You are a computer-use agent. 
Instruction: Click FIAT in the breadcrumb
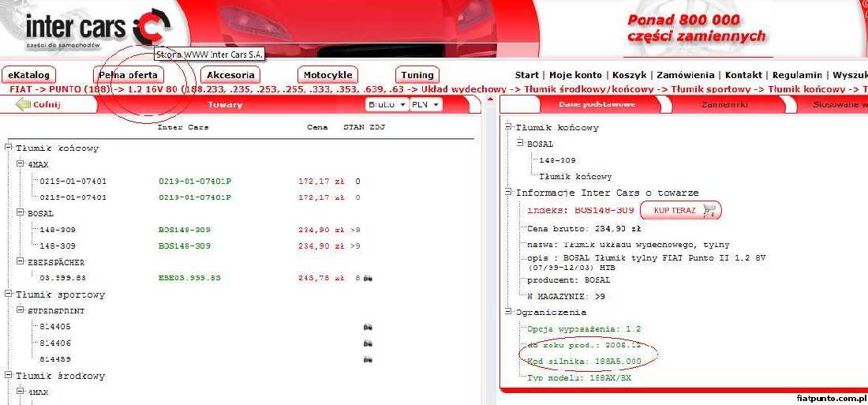20,89
